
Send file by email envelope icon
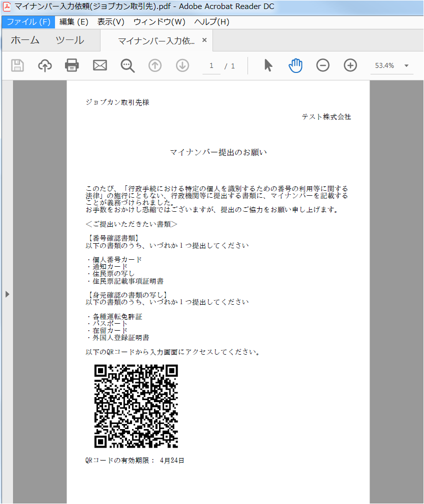(100, 65)
